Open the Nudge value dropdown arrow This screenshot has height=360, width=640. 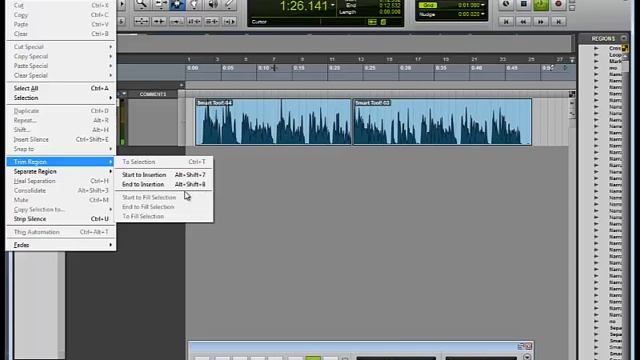[483, 14]
